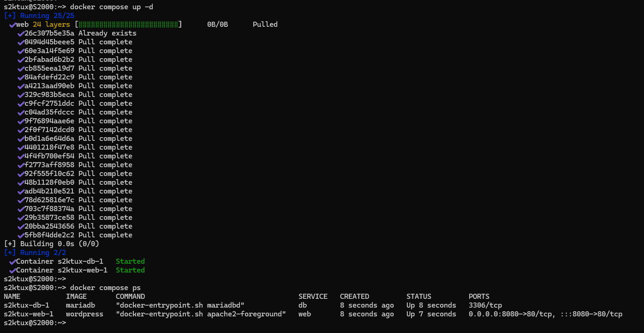Click layer hash 'cb855eea19d7'

tap(49, 68)
